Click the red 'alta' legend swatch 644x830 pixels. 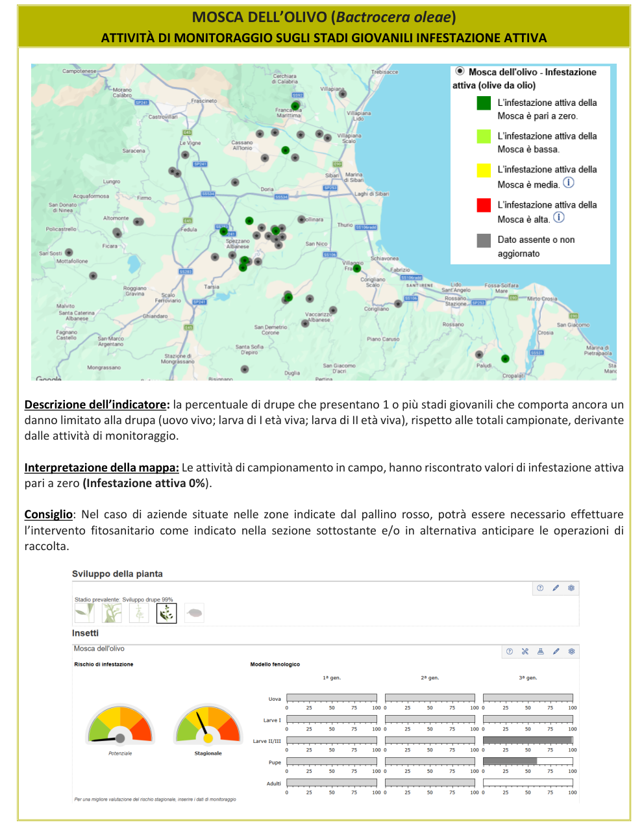pyautogui.click(x=484, y=205)
